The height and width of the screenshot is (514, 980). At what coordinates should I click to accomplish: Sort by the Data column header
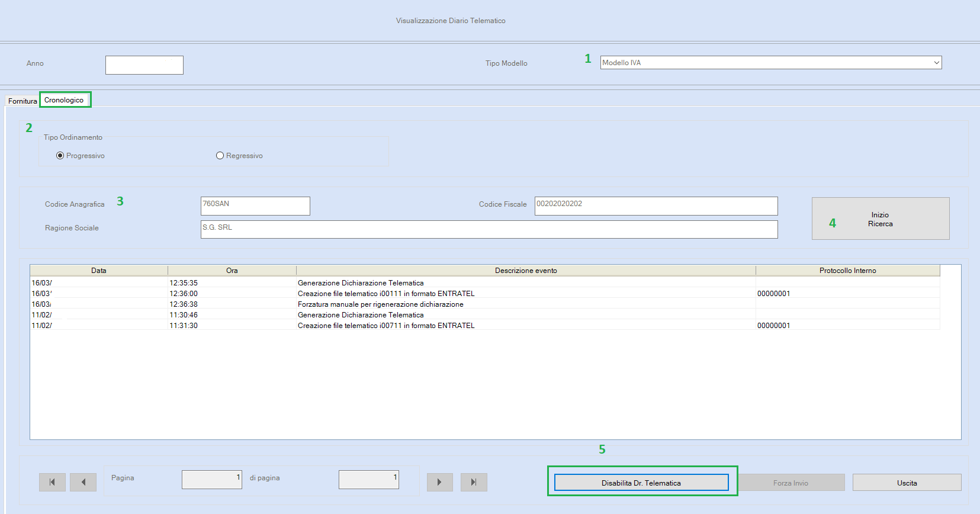(x=99, y=271)
